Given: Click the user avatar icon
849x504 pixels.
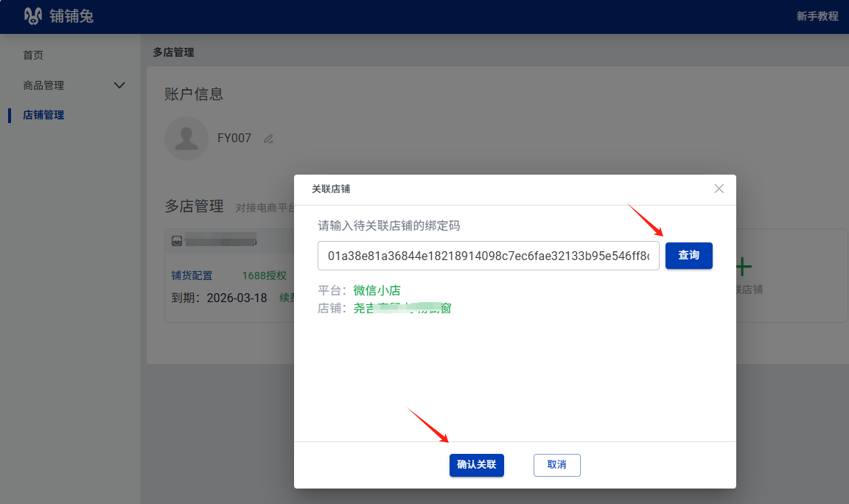Looking at the screenshot, I should (x=186, y=139).
